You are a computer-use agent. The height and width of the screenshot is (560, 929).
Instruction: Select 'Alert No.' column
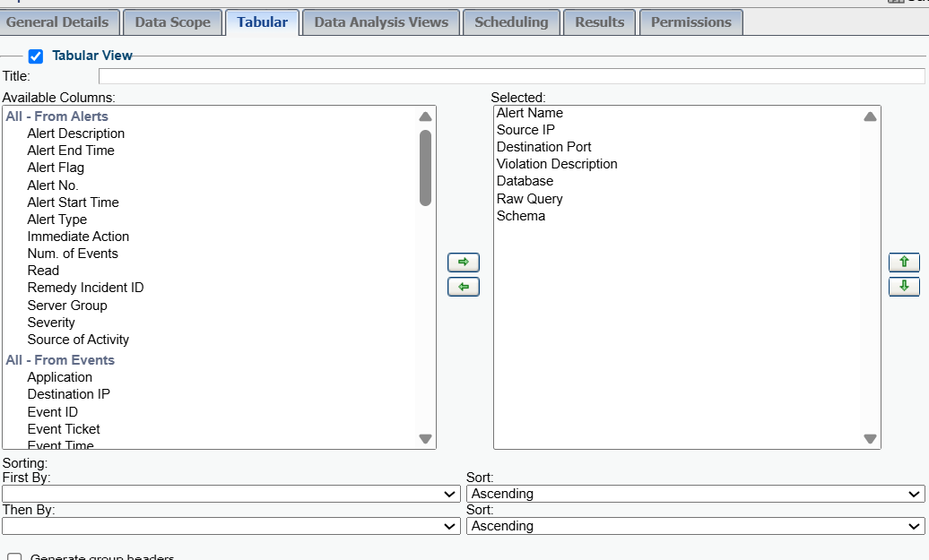[53, 185]
